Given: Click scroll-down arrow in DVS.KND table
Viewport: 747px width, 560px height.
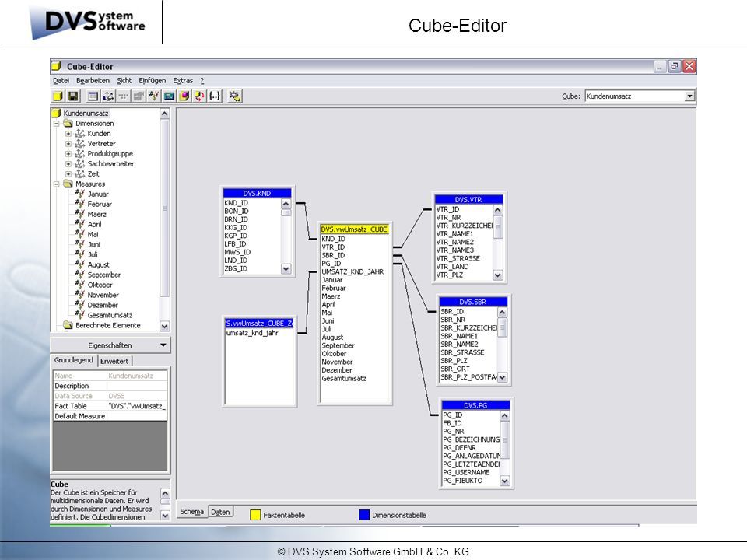Looking at the screenshot, I should (x=286, y=268).
